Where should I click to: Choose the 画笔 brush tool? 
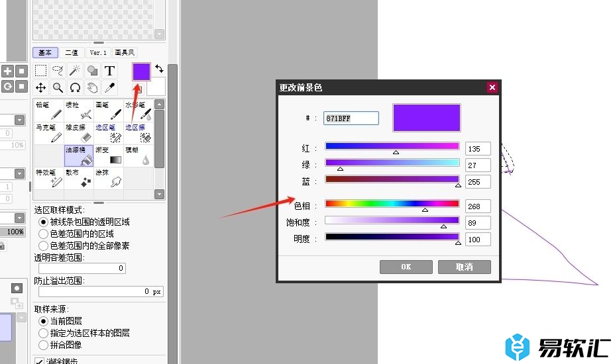[109, 111]
